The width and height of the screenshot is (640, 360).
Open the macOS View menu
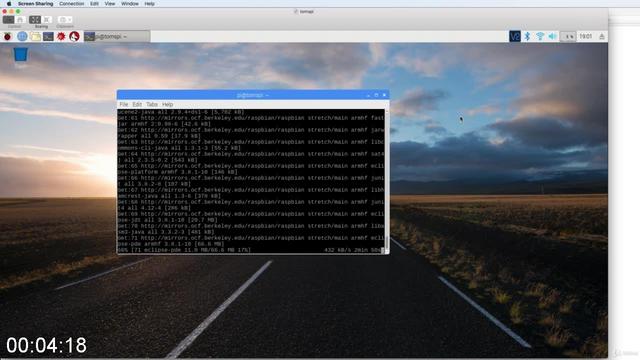(x=110, y=4)
